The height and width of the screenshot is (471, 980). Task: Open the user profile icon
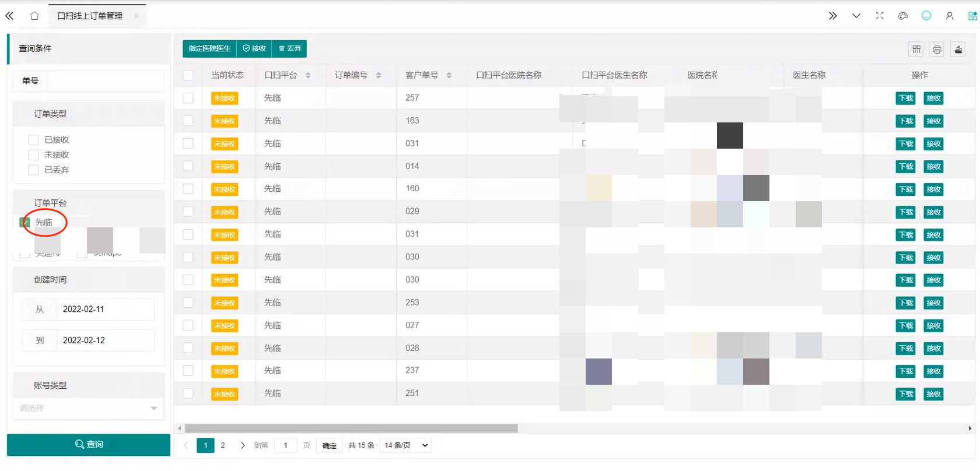[950, 16]
